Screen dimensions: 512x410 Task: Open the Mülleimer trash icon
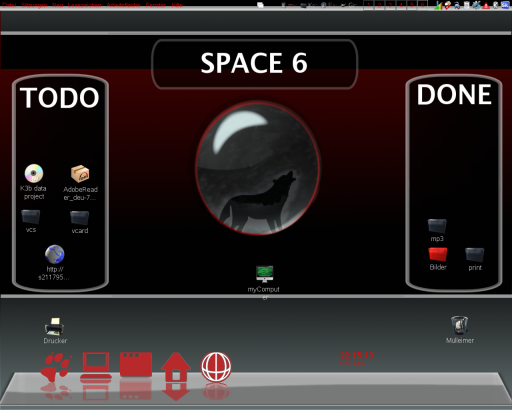(x=460, y=325)
